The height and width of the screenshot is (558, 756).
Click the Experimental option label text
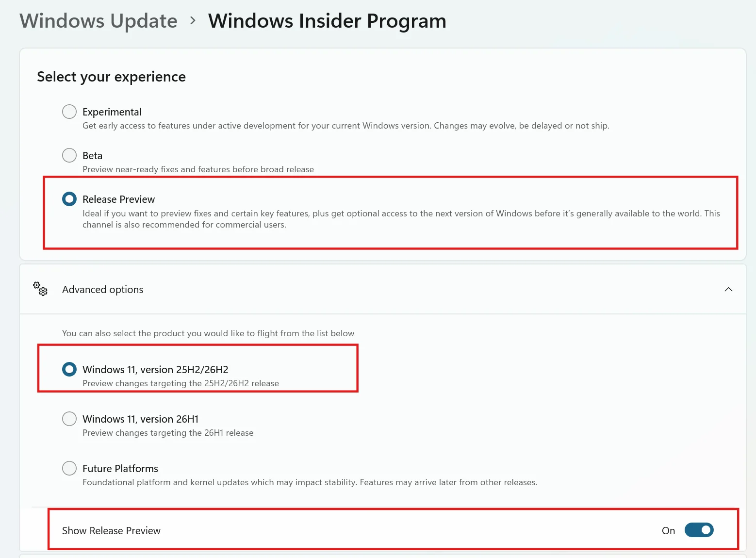point(112,112)
